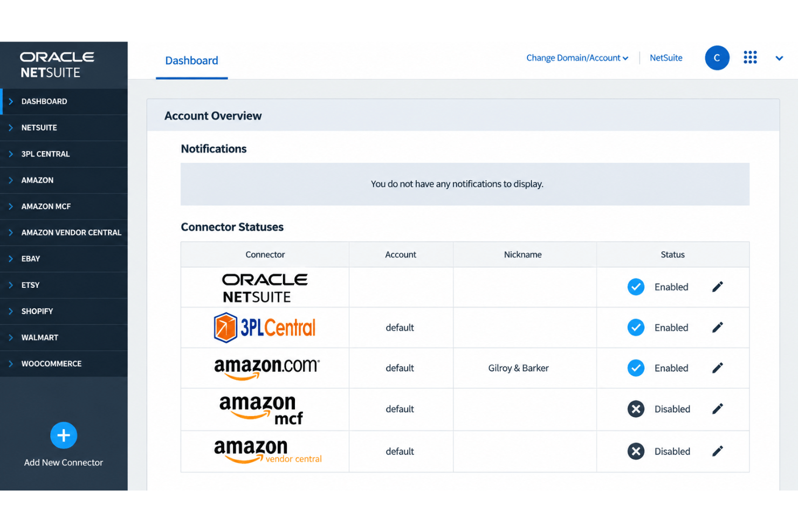Click the Status column header
798x532 pixels.
click(x=672, y=254)
